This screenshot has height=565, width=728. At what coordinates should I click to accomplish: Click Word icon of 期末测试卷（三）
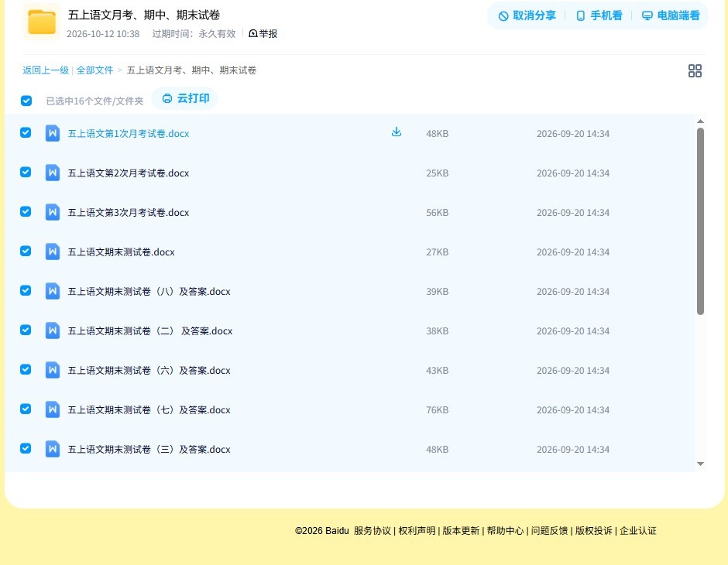tap(53, 449)
